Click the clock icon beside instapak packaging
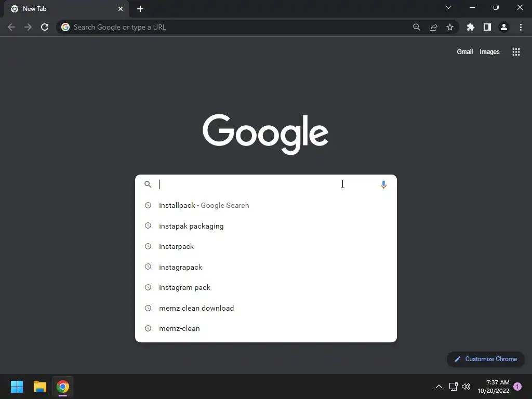This screenshot has height=399, width=532. (148, 225)
